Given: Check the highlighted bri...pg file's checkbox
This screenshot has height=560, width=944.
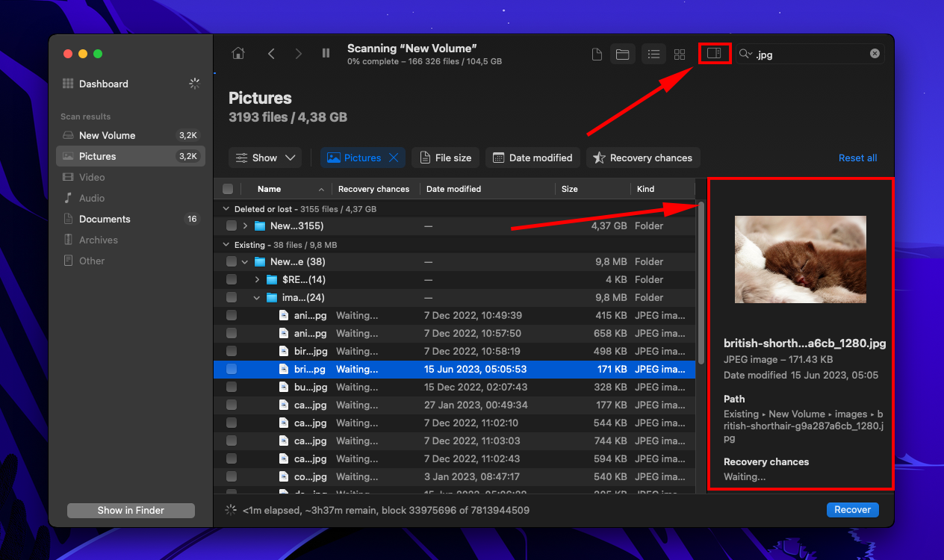Looking at the screenshot, I should [231, 369].
